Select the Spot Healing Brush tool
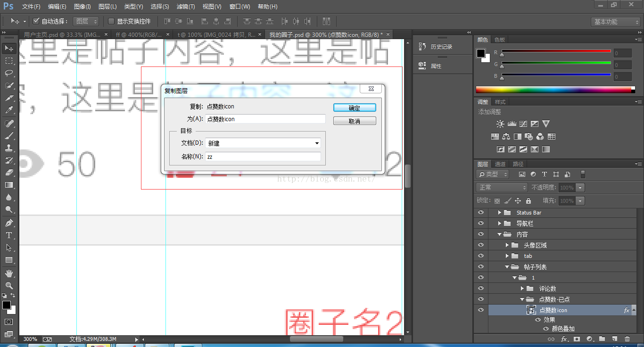The width and height of the screenshot is (644, 347). 9,124
